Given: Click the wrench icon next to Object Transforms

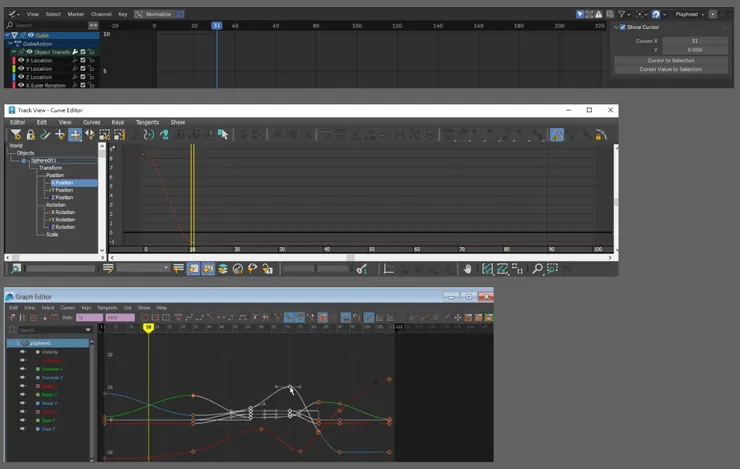Looking at the screenshot, I should tap(74, 52).
